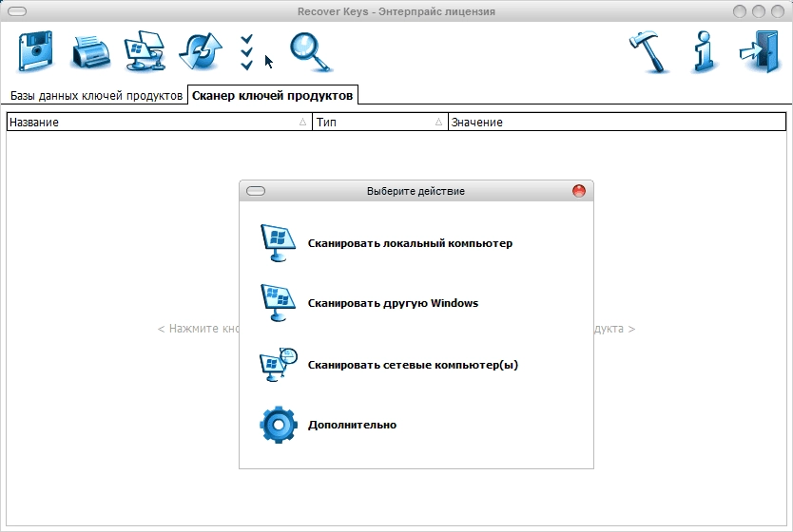Open settings with the hammer icon
Screen dimensions: 793x532
point(649,51)
